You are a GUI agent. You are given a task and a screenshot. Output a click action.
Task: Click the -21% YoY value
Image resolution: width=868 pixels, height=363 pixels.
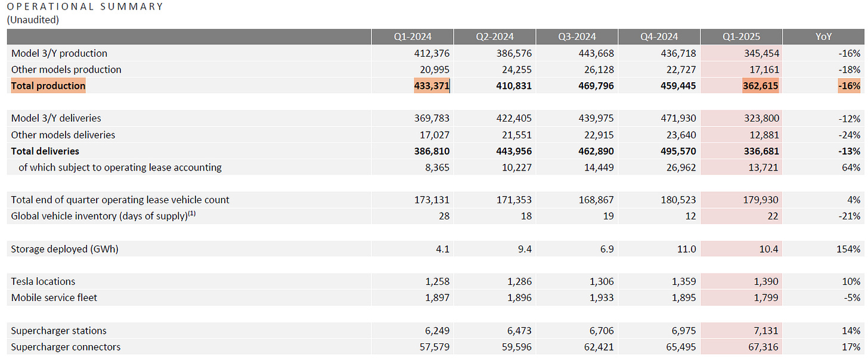[849, 216]
